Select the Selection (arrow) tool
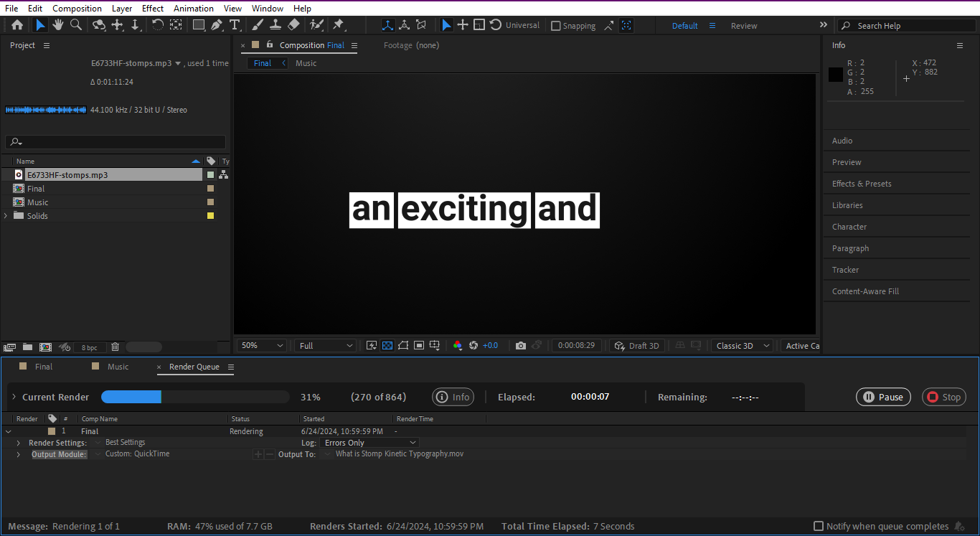 (40, 25)
